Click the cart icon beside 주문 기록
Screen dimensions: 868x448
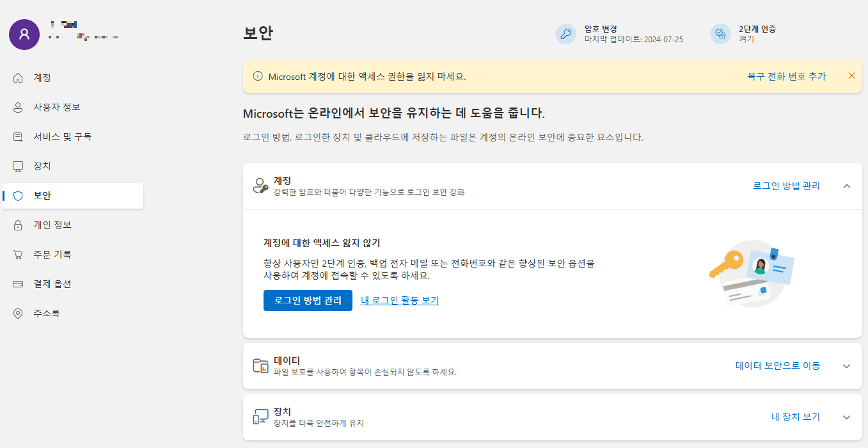[18, 255]
